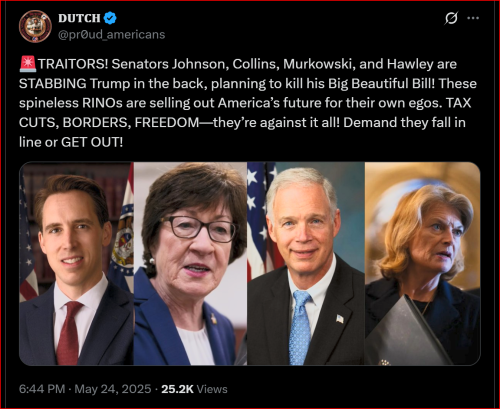
Task: Click the word TRAITORS! in the post
Action: point(73,64)
